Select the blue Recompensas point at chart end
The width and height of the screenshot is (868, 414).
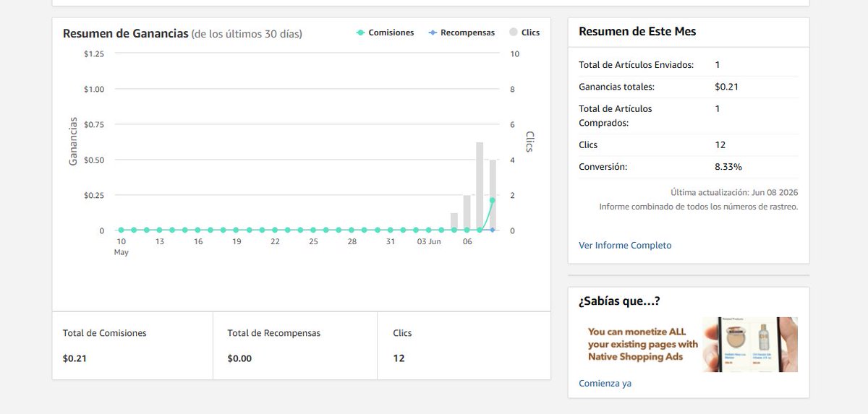click(x=493, y=230)
